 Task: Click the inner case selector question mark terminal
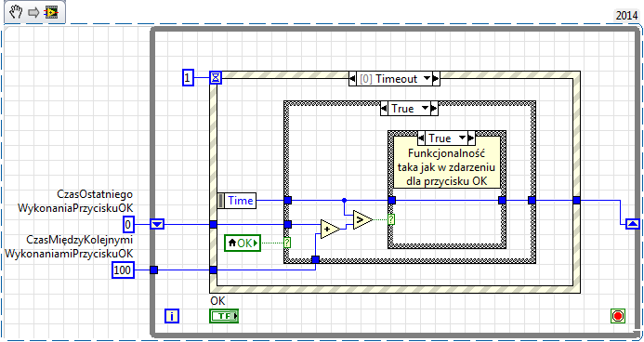point(391,219)
